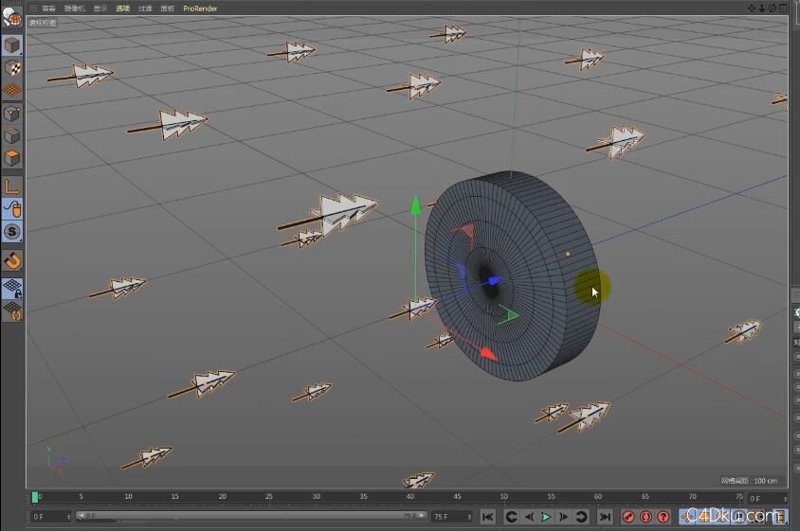Click the red X-axis arrowhead of gizmo
Image resolution: width=800 pixels, height=531 pixels.
point(488,353)
